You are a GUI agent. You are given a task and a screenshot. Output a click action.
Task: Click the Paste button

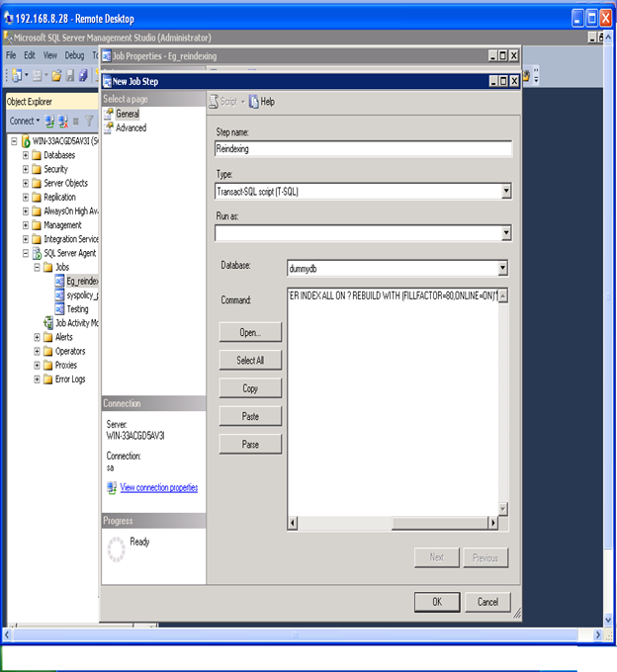click(x=250, y=416)
